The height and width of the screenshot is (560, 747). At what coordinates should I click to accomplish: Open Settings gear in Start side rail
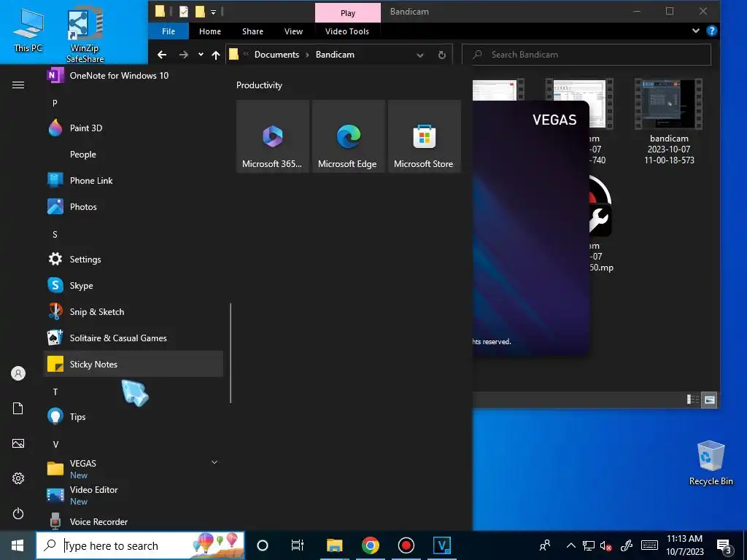(18, 478)
